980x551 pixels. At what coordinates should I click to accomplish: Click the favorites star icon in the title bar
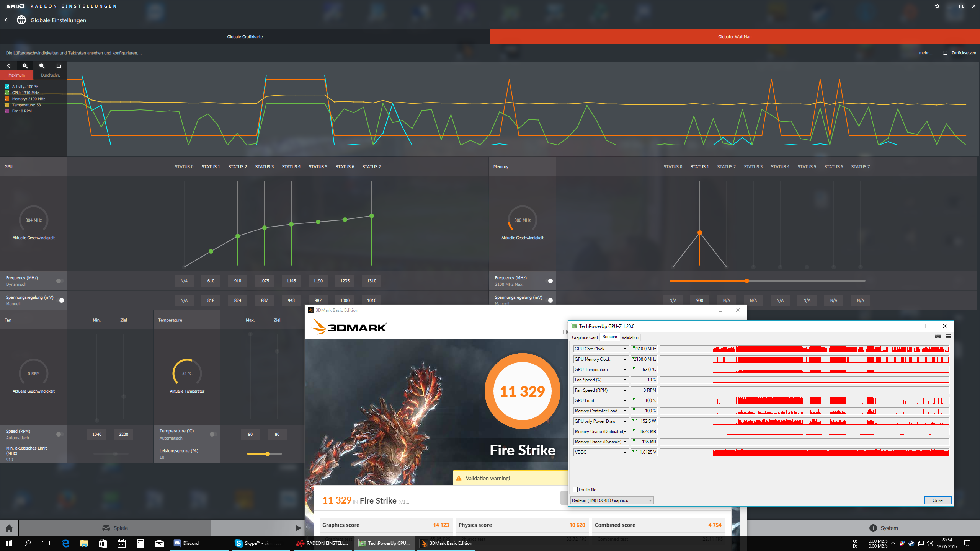(x=937, y=6)
